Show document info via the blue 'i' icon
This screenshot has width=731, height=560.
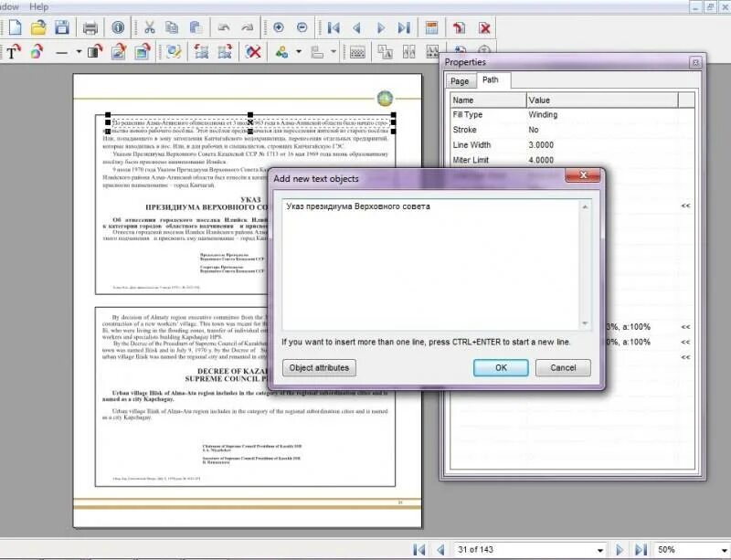coord(118,28)
